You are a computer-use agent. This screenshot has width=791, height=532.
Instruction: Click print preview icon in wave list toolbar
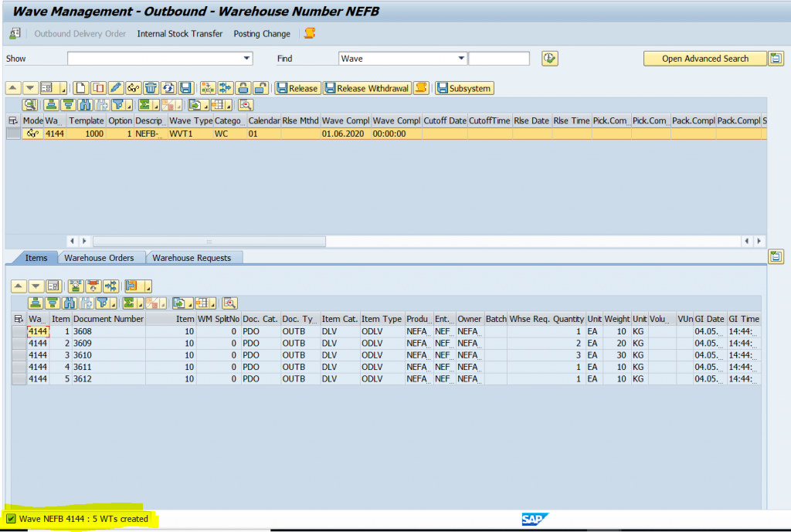coord(246,105)
